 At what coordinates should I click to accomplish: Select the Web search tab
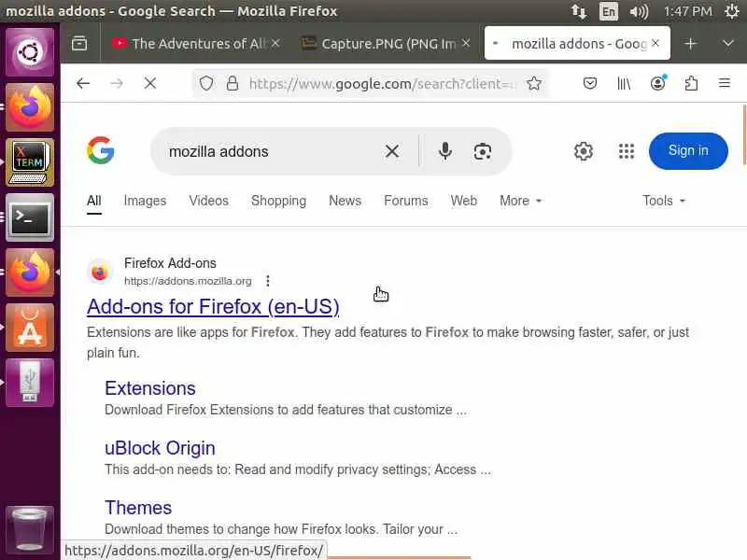(x=463, y=201)
